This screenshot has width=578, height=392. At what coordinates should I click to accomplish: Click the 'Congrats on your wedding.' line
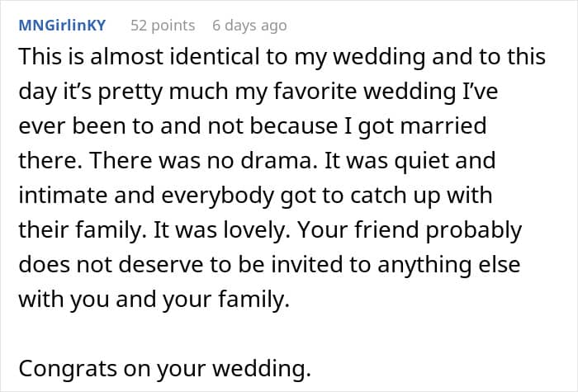pyautogui.click(x=164, y=370)
